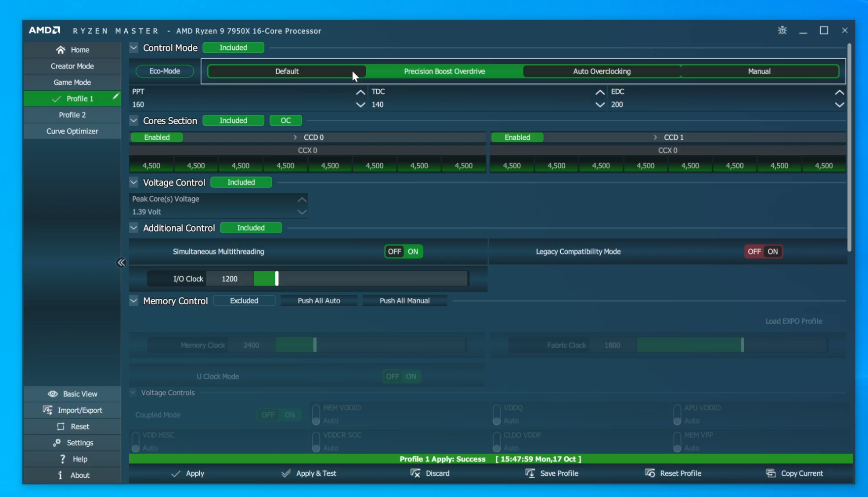The height and width of the screenshot is (497, 868).
Task: Increase PPT value with up arrow
Action: coord(361,92)
